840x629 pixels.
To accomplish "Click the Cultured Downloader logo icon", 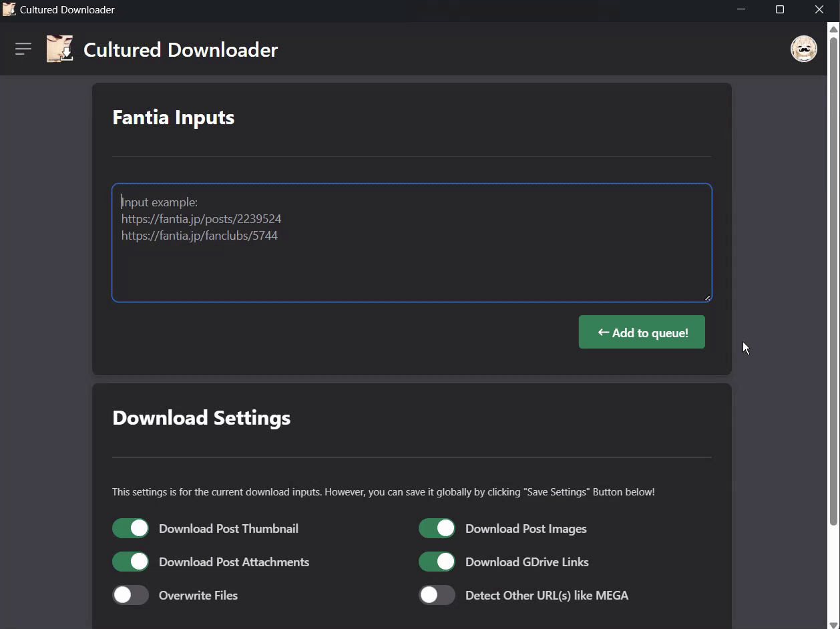I will 60,49.
